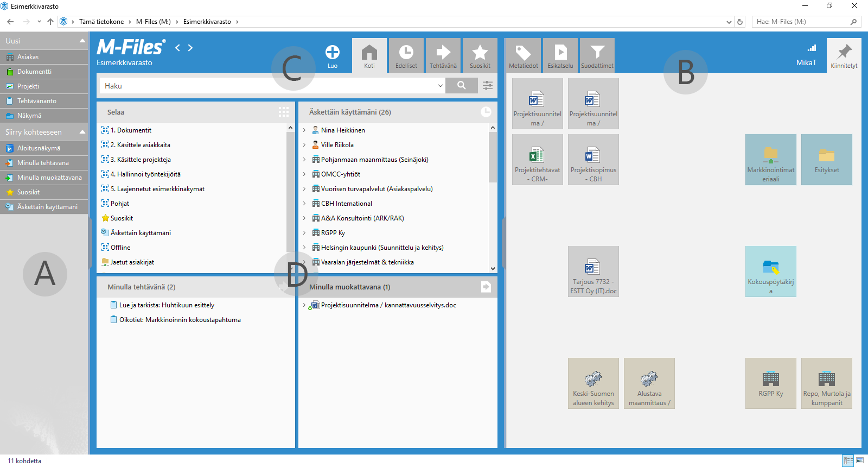
Task: Open pinned Tarjous 7732 - ESTT Oy tile
Action: 593,272
